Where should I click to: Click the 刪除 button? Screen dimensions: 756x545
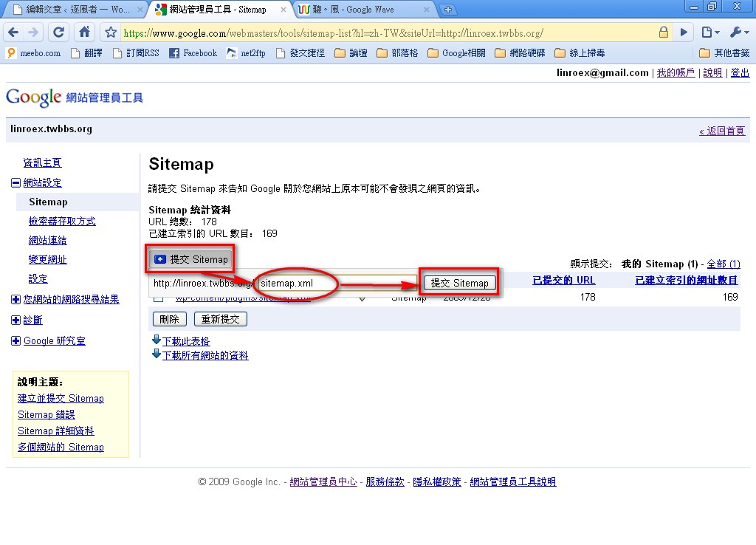(169, 319)
